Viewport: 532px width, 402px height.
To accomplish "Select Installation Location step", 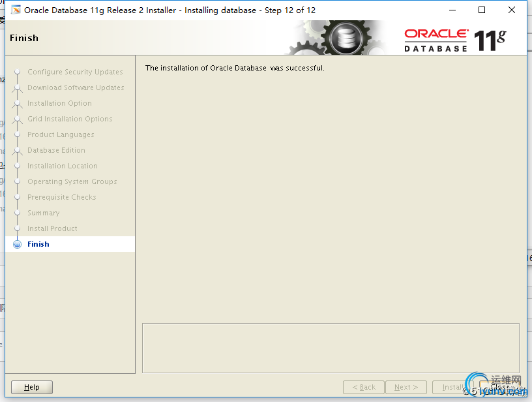I will [x=63, y=166].
